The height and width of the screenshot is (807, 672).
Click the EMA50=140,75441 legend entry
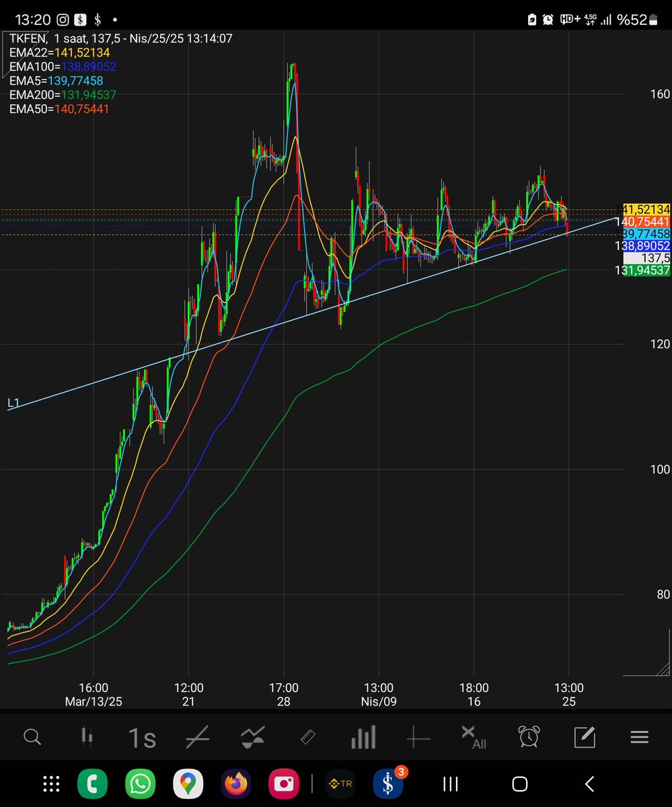[59, 108]
